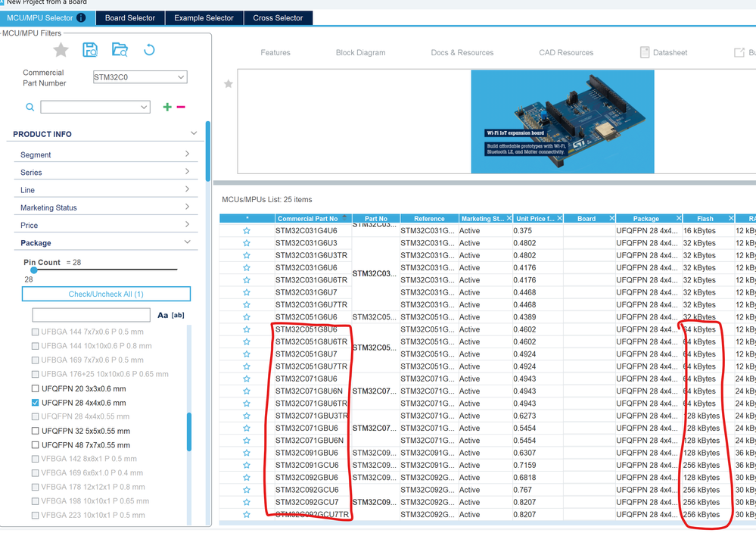Screen dimensions: 756x533
Task: Open the search field dropdown
Action: pyautogui.click(x=144, y=107)
